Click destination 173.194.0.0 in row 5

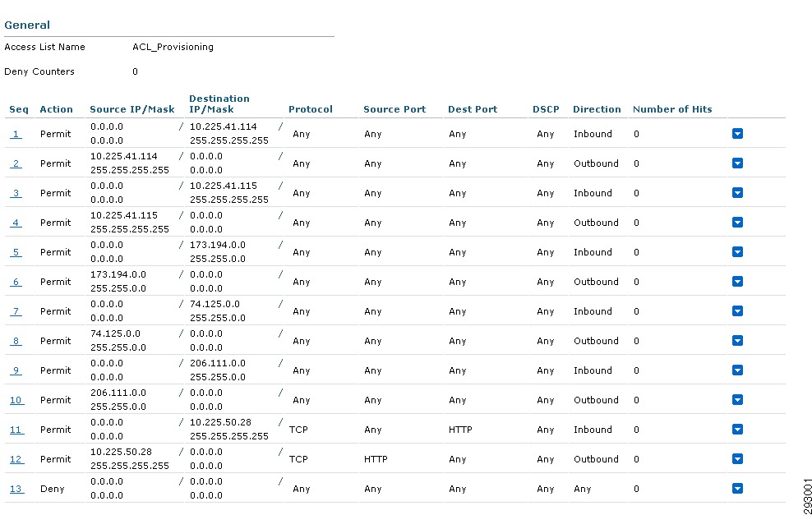(218, 244)
